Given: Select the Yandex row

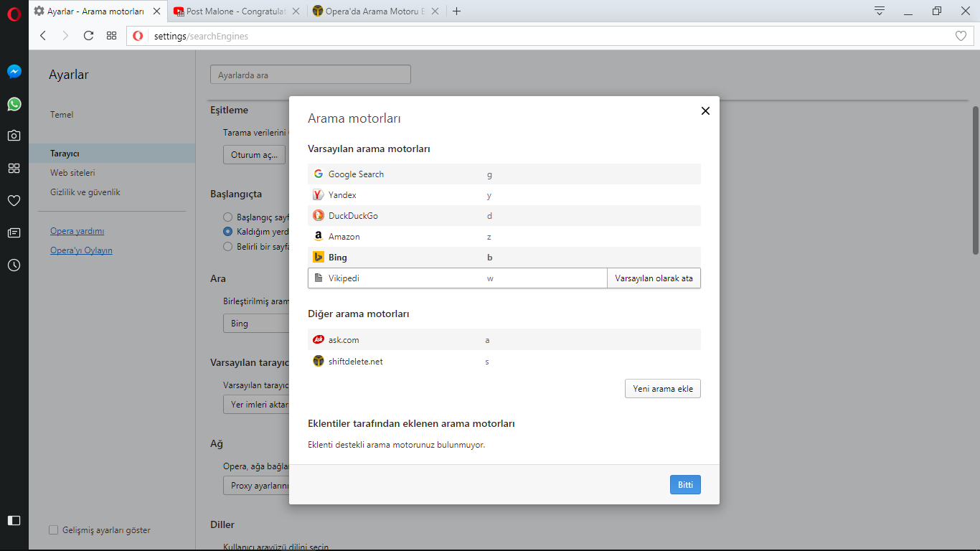Looking at the screenshot, I should click(504, 194).
